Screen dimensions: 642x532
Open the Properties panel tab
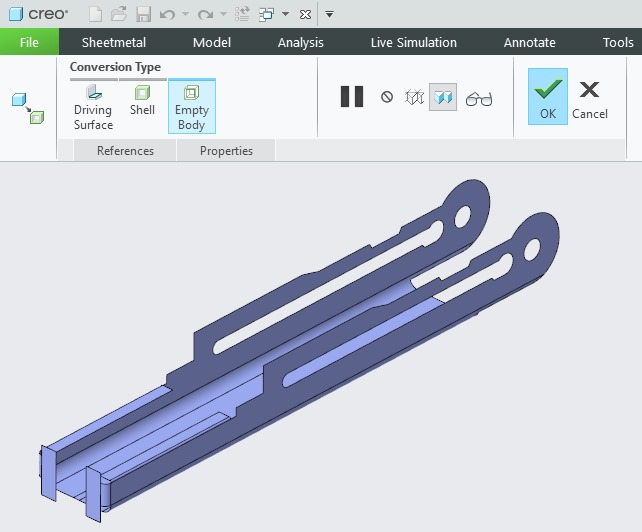[x=226, y=151]
